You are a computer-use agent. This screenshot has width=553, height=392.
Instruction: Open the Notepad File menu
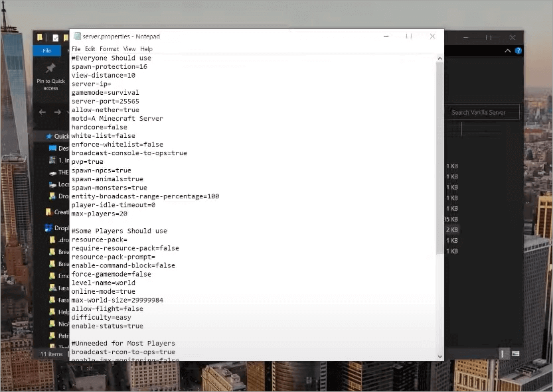76,49
